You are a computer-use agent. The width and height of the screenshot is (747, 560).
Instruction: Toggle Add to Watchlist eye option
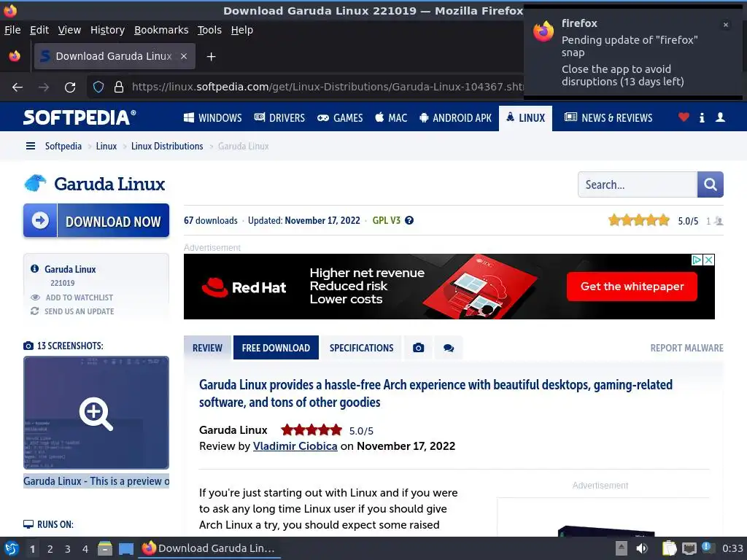[72, 297]
